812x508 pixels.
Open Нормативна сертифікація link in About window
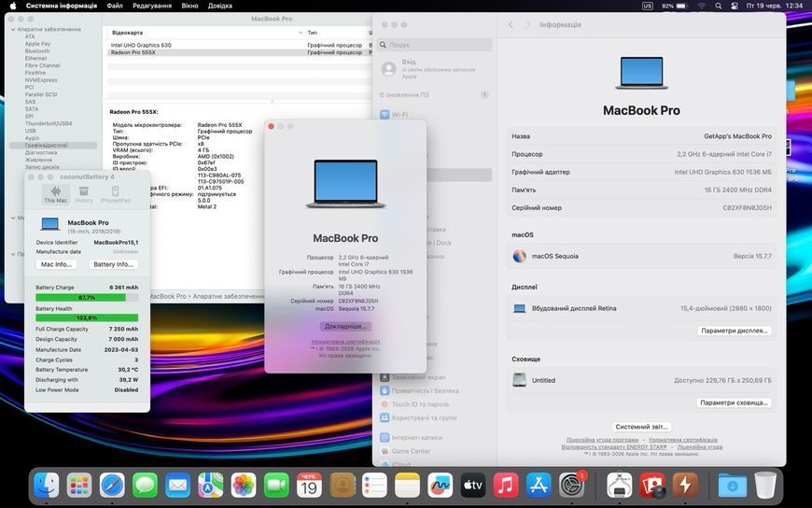click(345, 342)
